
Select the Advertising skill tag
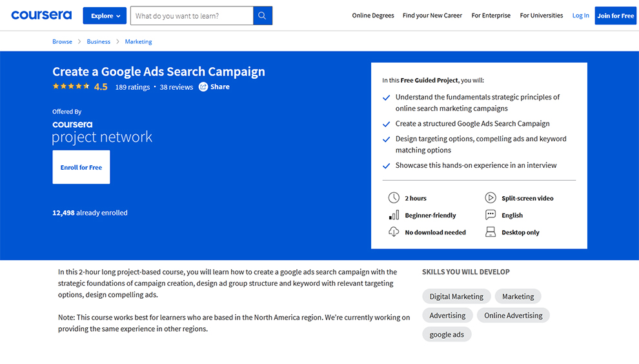[x=447, y=316]
